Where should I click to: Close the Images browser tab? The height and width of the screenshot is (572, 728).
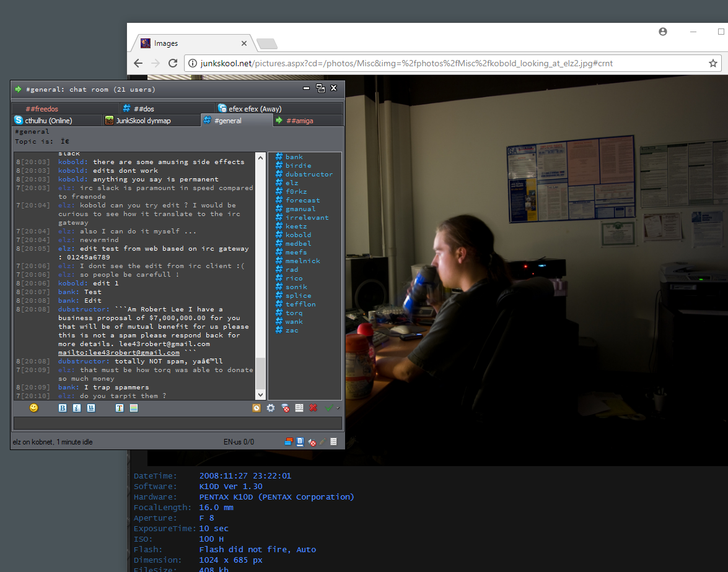243,43
